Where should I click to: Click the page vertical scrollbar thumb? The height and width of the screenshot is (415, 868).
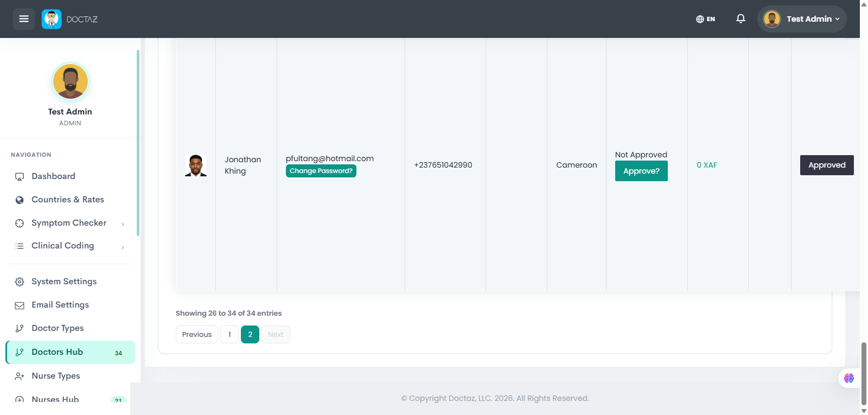[864, 374]
